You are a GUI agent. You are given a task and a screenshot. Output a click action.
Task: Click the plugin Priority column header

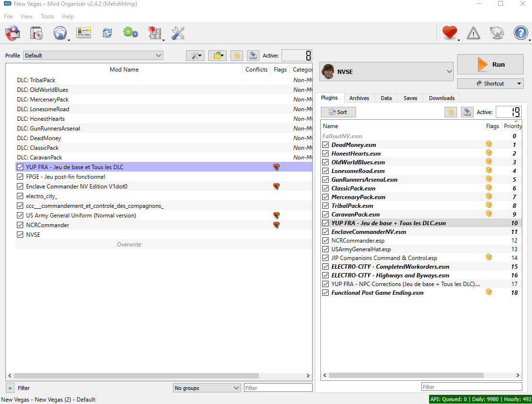512,126
